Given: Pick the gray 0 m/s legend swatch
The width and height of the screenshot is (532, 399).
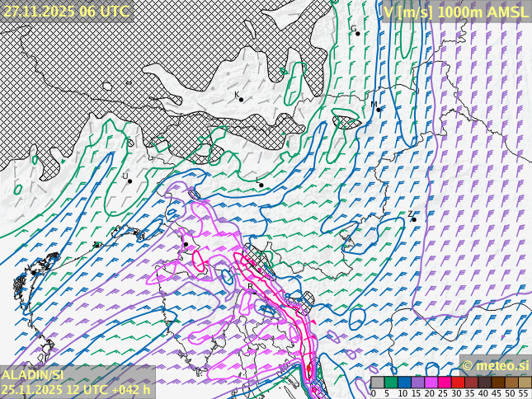Looking at the screenshot, I should coord(377,383).
